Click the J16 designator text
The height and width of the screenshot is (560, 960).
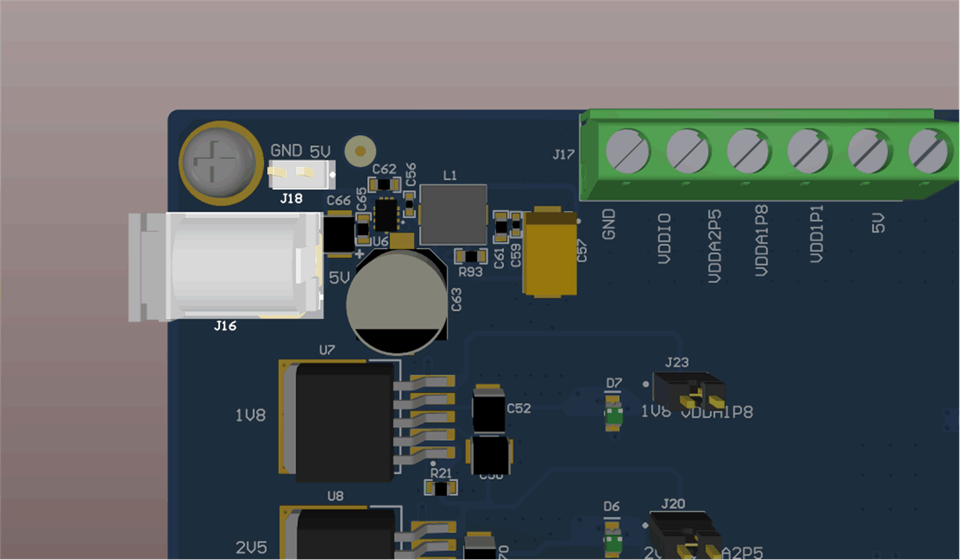pos(225,326)
